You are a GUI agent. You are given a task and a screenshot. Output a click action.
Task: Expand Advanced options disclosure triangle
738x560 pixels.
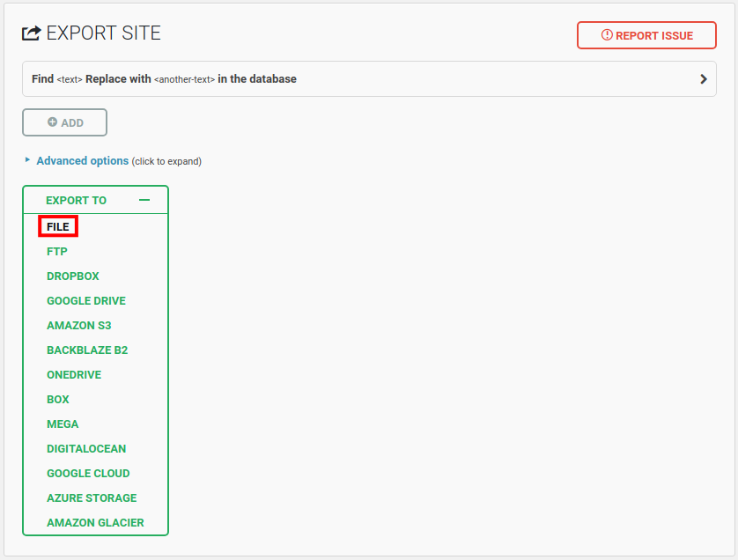click(x=27, y=160)
